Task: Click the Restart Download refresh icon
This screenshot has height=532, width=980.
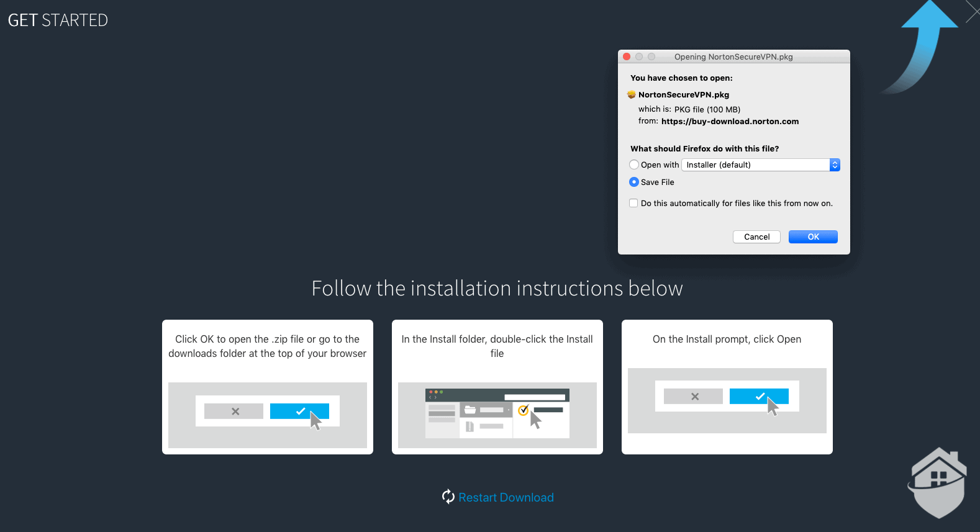Action: pyautogui.click(x=448, y=497)
